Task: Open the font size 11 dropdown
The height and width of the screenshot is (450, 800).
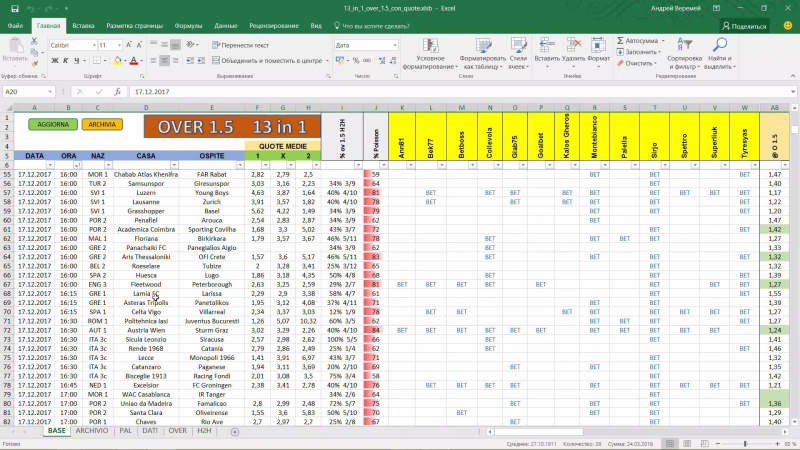Action: click(x=119, y=45)
